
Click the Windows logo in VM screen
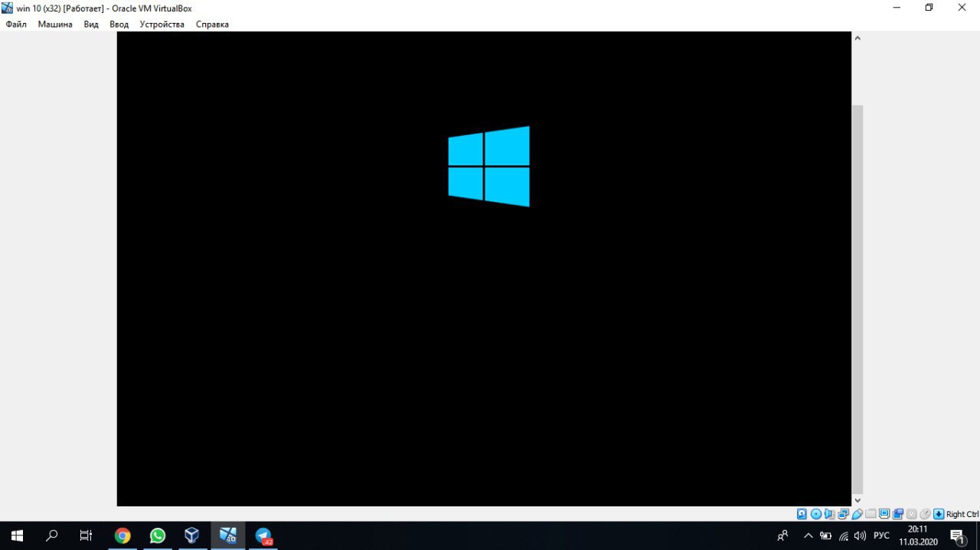[488, 166]
